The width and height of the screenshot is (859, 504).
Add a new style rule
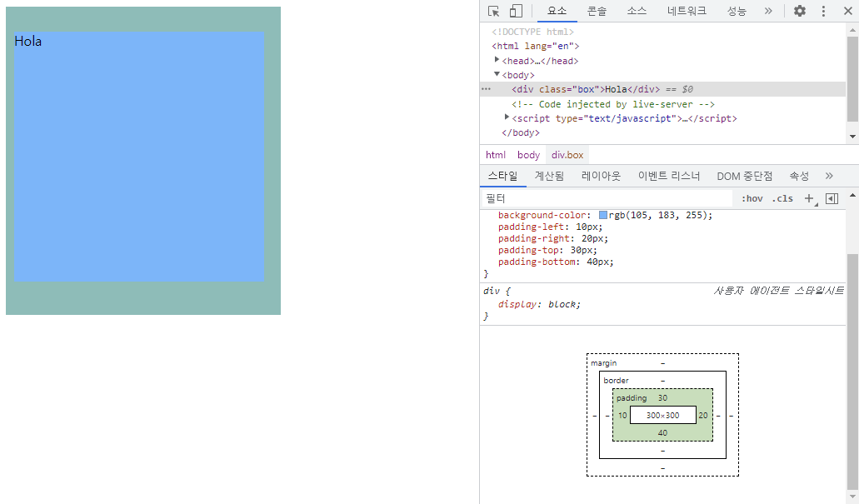point(809,198)
